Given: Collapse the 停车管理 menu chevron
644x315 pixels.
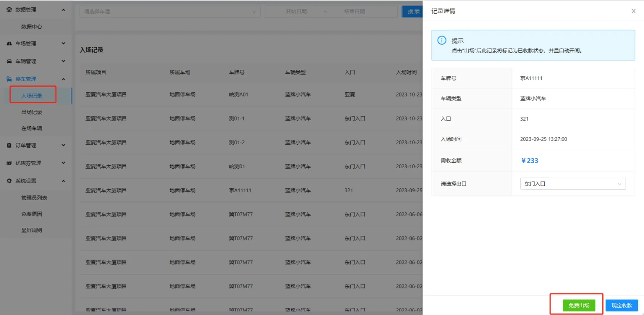Looking at the screenshot, I should [64, 79].
